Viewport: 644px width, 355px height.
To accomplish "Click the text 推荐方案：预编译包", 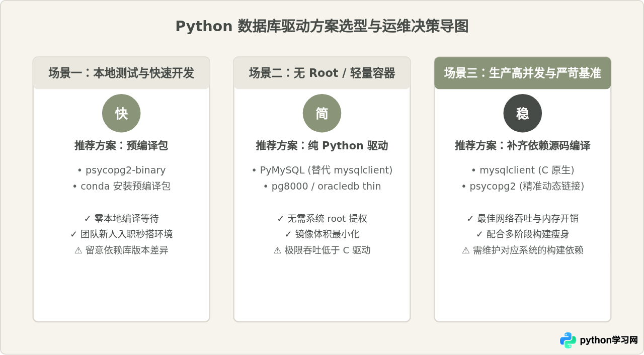I will pos(121,146).
